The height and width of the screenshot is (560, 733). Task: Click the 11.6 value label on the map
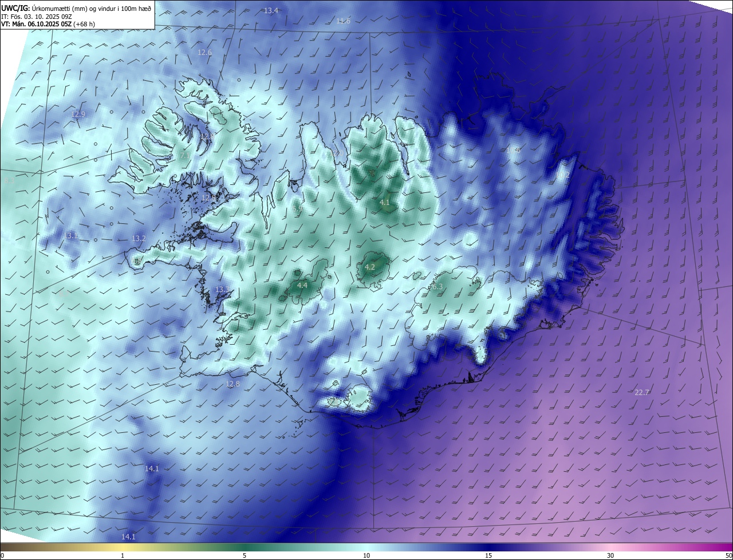[x=343, y=21]
